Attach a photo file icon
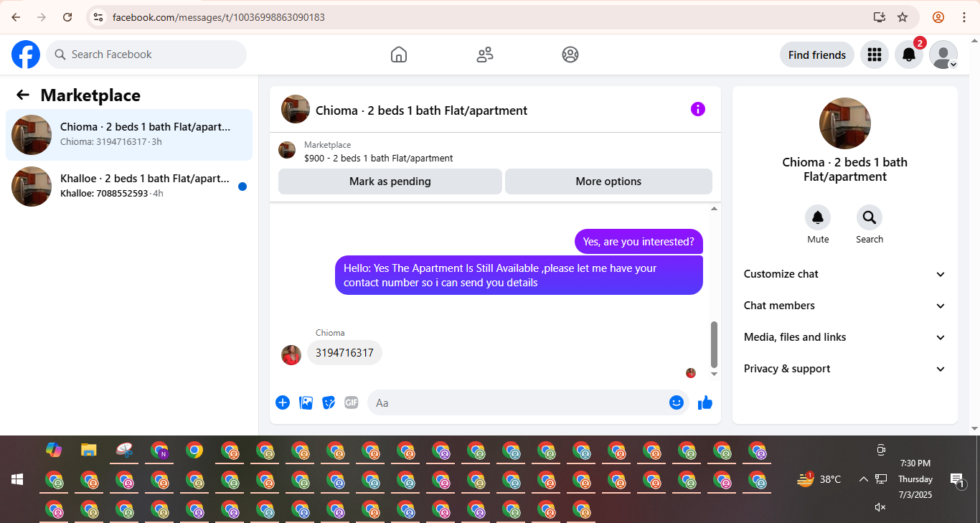This screenshot has width=980, height=523. tap(306, 402)
